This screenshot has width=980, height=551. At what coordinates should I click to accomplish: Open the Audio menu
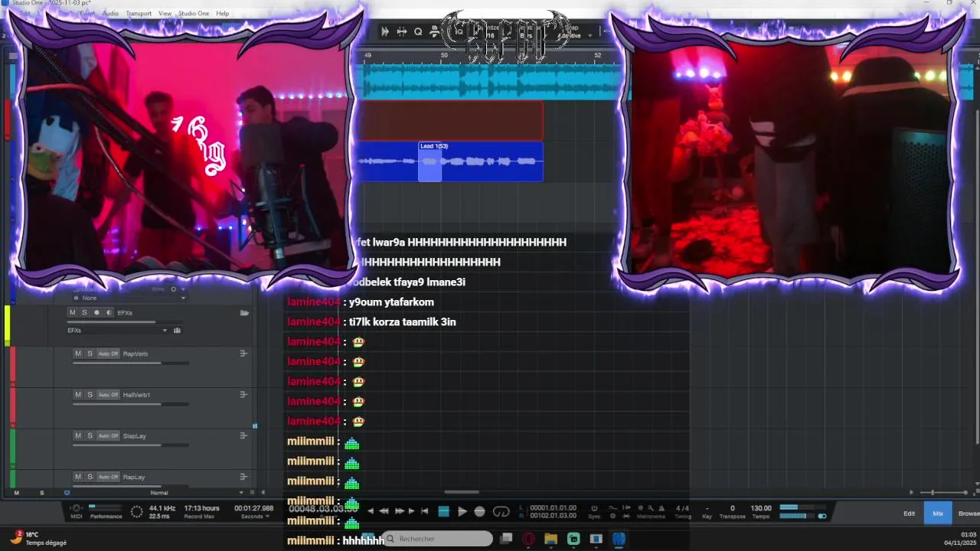click(110, 14)
